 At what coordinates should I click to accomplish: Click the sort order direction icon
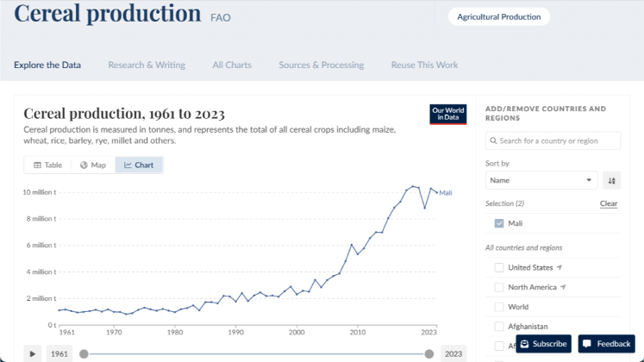point(611,181)
